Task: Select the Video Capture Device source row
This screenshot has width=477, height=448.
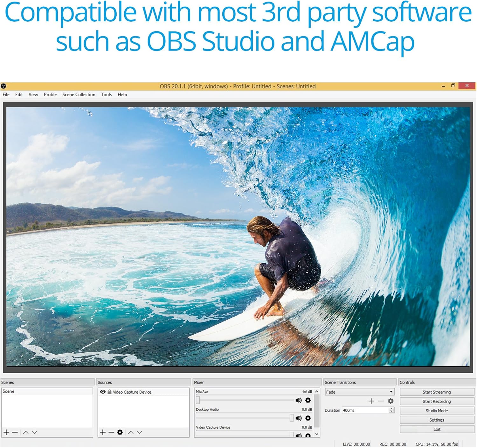Action: tap(143, 392)
